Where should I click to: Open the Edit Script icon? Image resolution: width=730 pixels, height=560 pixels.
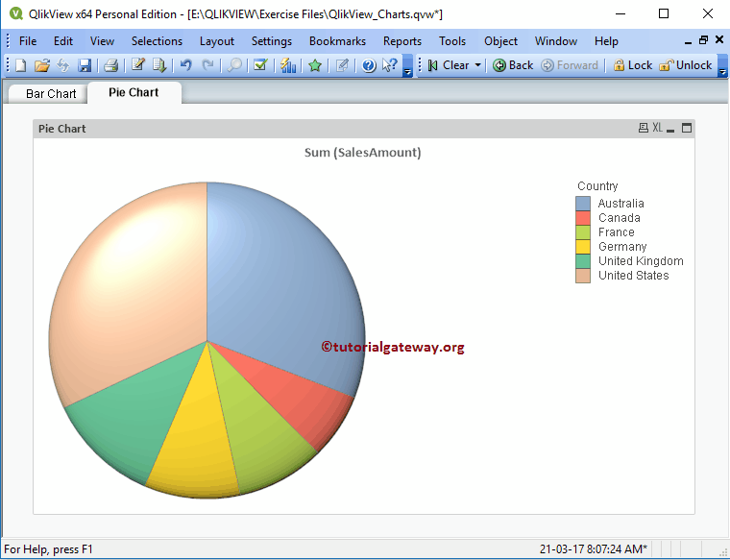click(137, 65)
